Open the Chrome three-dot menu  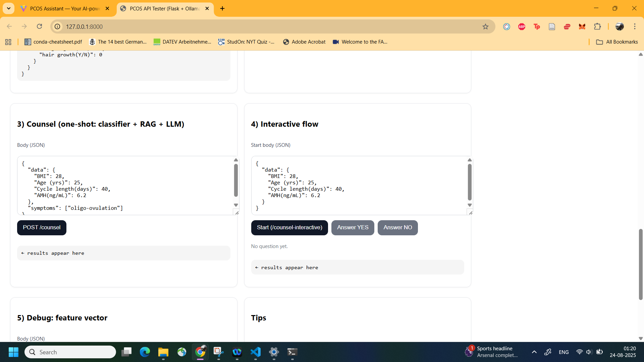pos(635,26)
